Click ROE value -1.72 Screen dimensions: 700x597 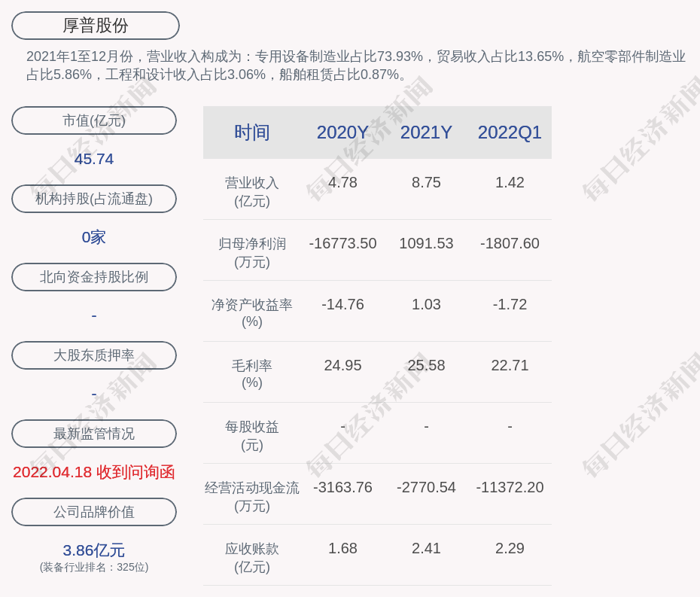(x=510, y=305)
